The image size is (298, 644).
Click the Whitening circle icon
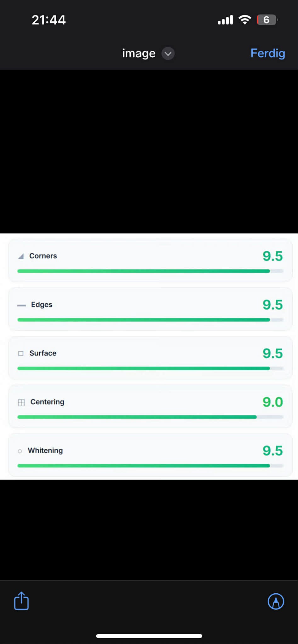(x=20, y=451)
